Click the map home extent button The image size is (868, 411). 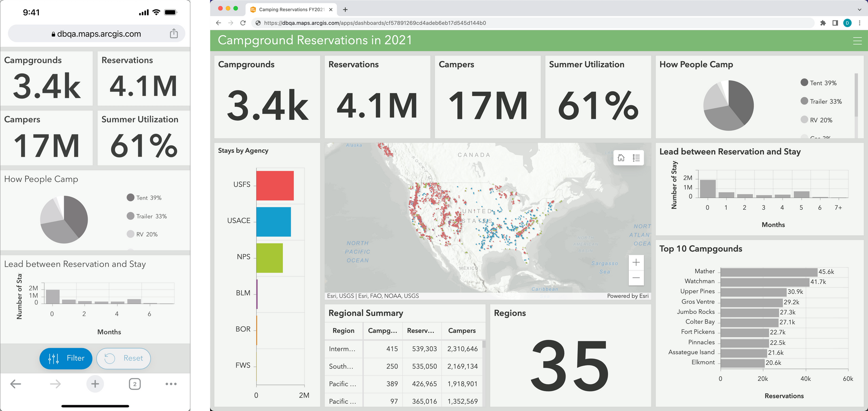pos(621,158)
